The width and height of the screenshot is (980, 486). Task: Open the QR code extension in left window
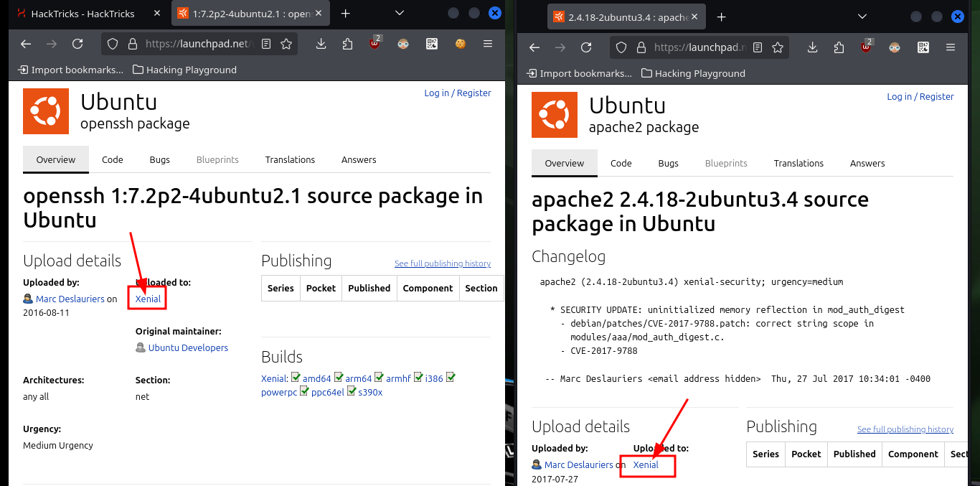point(431,44)
